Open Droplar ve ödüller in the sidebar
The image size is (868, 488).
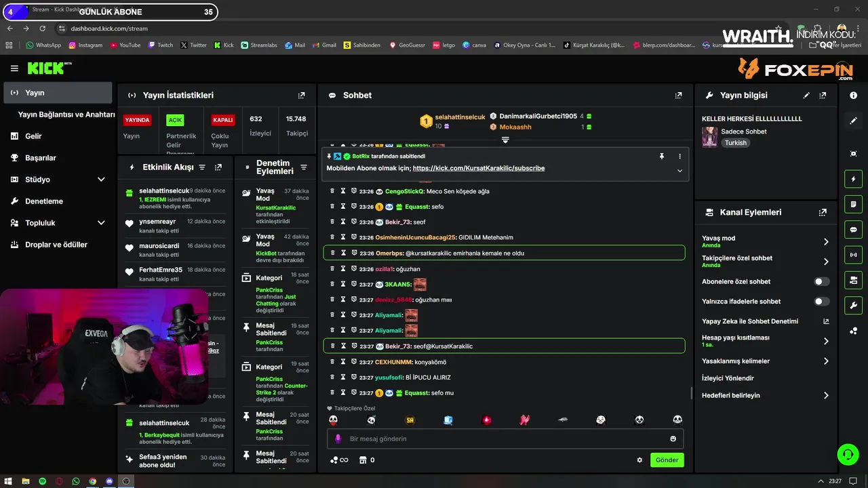coord(58,245)
